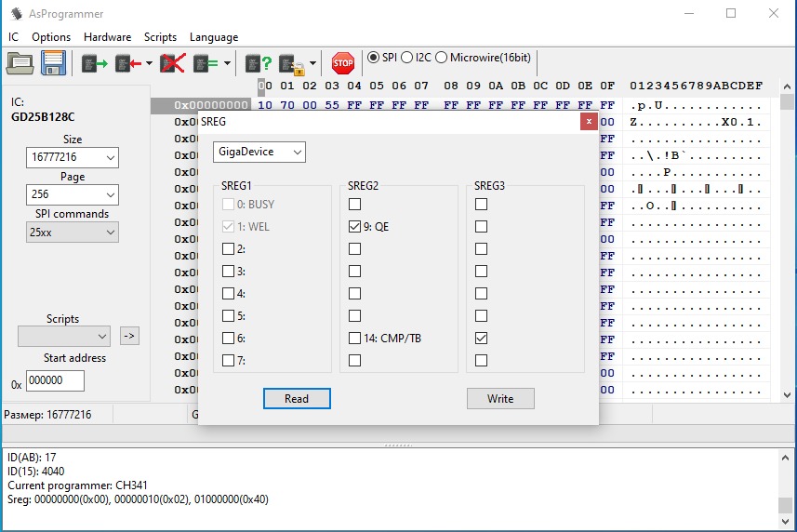The width and height of the screenshot is (797, 532).
Task: Toggle SREG1 bit 7 checkbox
Action: tap(228, 361)
